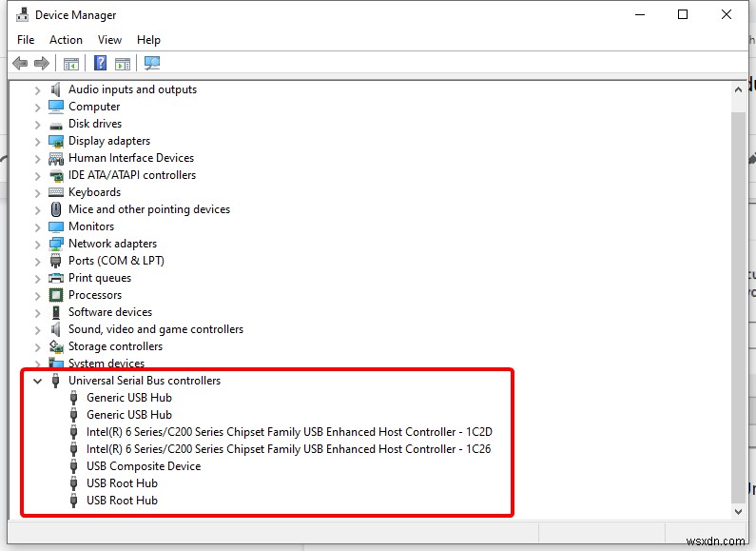This screenshot has height=551, width=756.
Task: Expand Audio inputs and outputs
Action: click(x=38, y=90)
